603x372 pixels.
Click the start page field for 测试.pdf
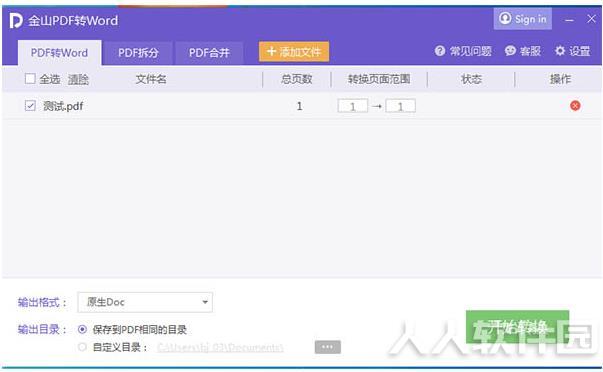(x=353, y=106)
